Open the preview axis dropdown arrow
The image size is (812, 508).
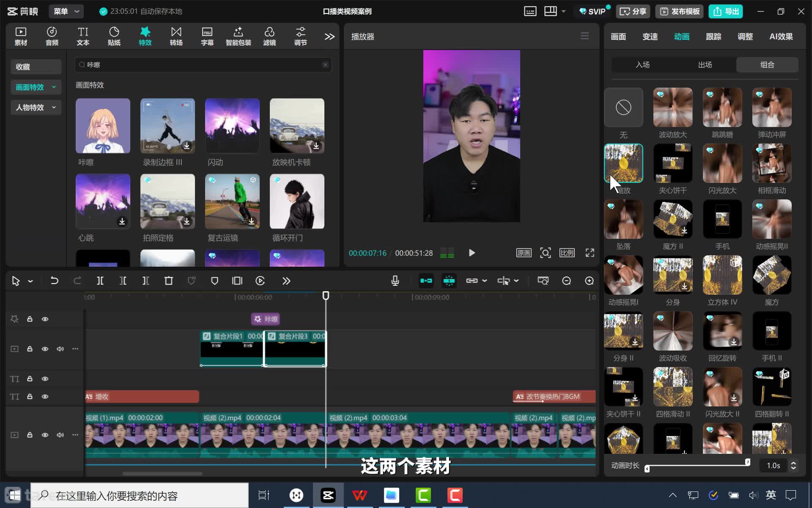[516, 281]
